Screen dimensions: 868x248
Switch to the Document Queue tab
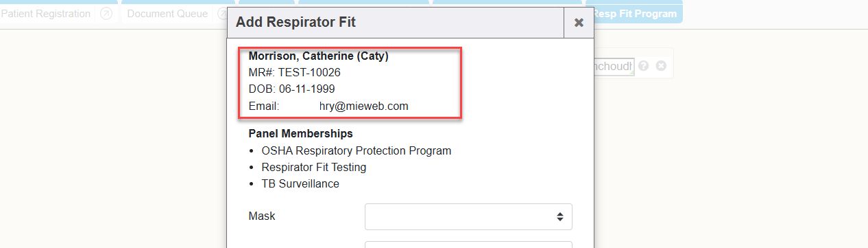pos(167,14)
